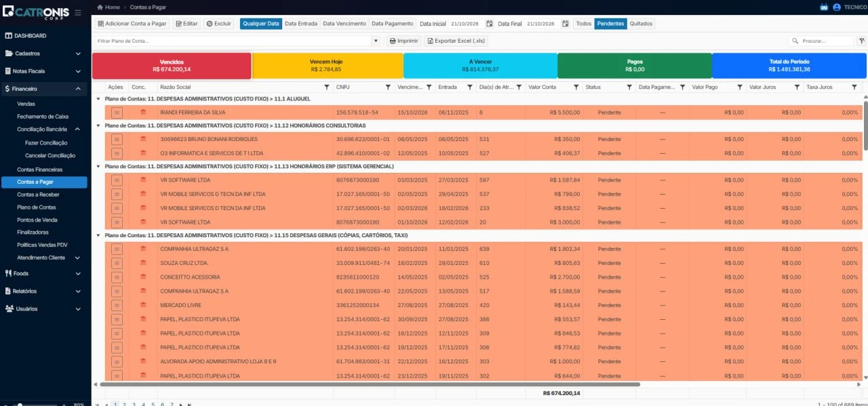The width and height of the screenshot is (868, 406).
Task: Click the red Vencidos summary card
Action: tap(172, 66)
